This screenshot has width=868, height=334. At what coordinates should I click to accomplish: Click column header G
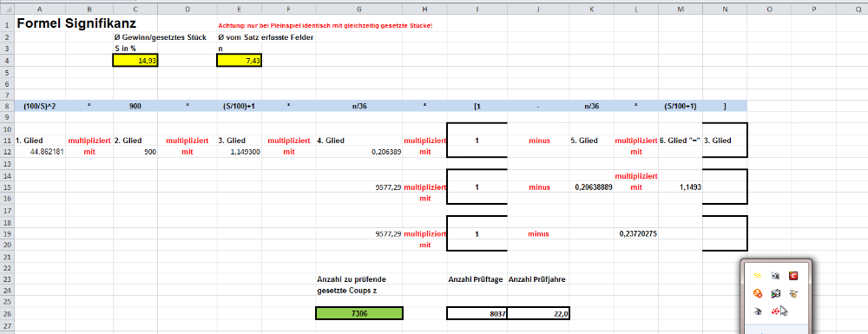pos(359,9)
